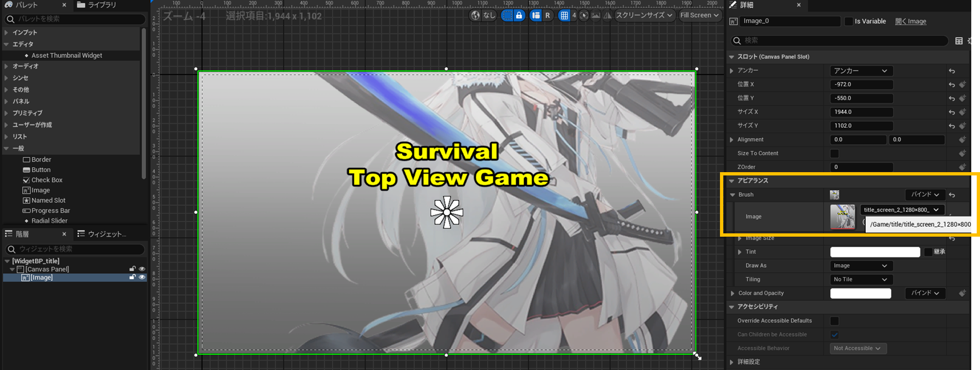The height and width of the screenshot is (370, 980).
Task: Open the Fill Screen dropdown
Action: tap(699, 15)
